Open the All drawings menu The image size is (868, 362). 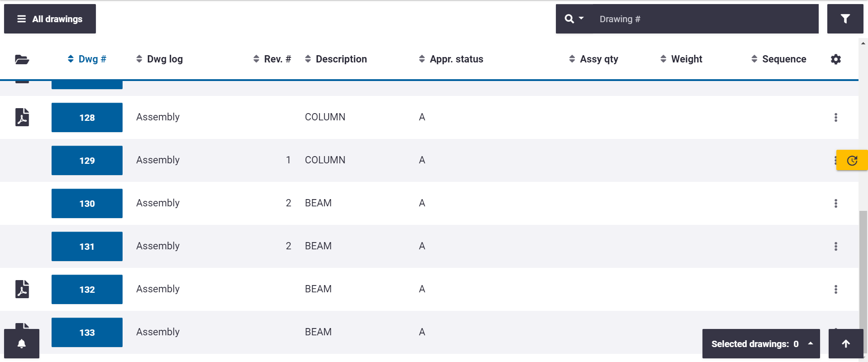[x=50, y=19]
